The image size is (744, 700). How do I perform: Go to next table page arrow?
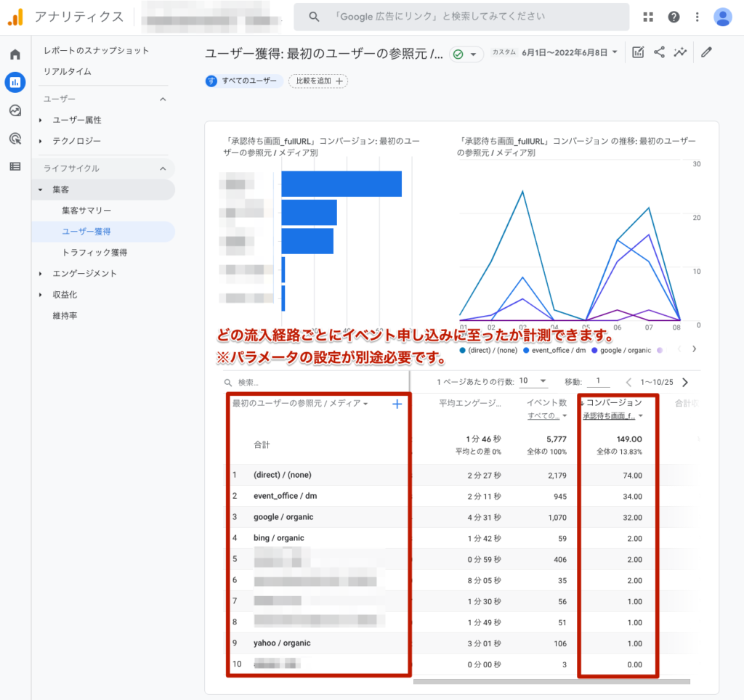tap(685, 382)
